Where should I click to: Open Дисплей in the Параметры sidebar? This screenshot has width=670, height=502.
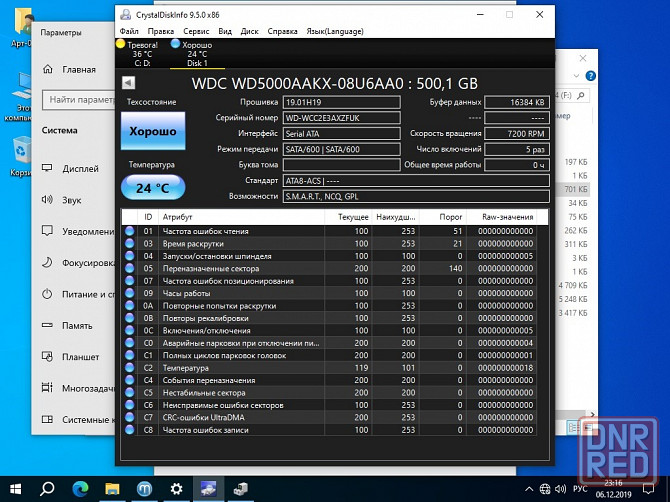73,169
